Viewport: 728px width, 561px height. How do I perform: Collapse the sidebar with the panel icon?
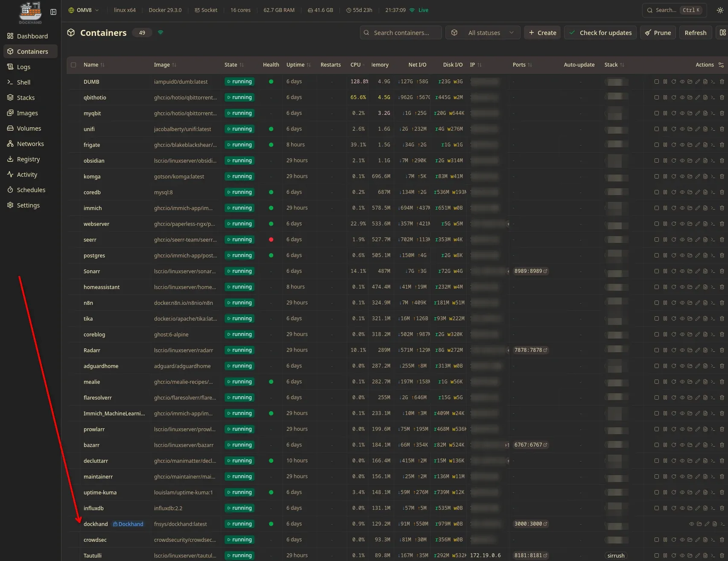pyautogui.click(x=53, y=12)
